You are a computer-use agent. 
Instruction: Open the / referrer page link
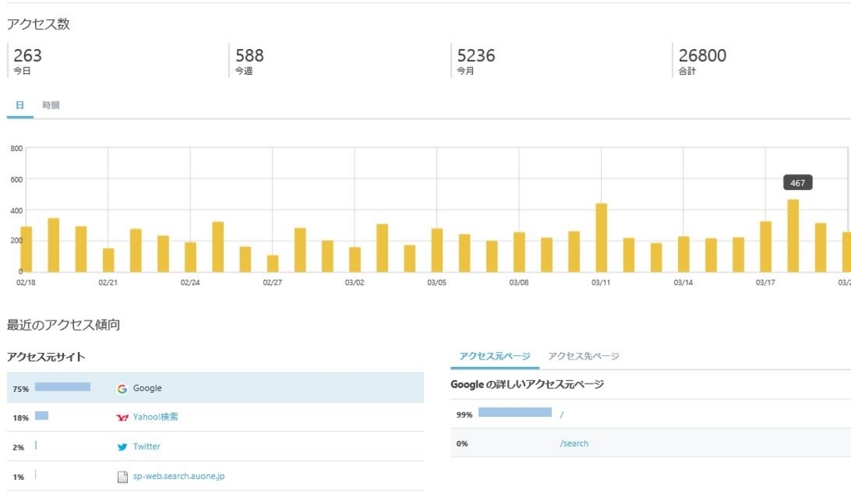tap(562, 414)
